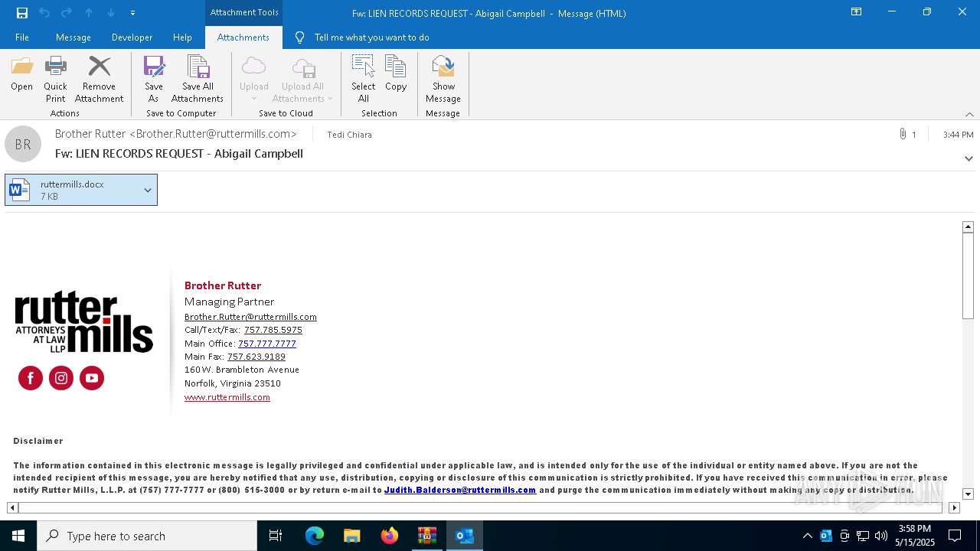Click the Instagram icon in signature

(x=61, y=378)
